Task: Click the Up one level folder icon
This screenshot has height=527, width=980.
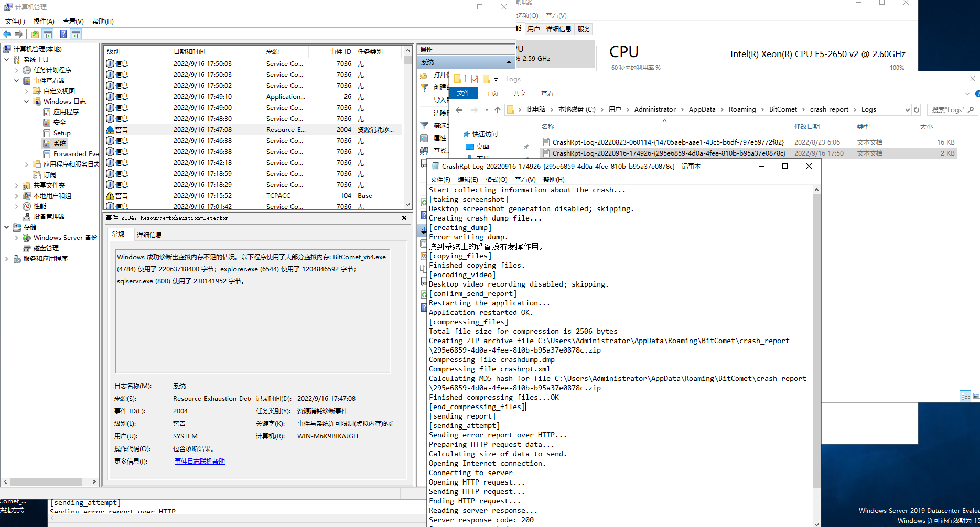Action: 35,34
